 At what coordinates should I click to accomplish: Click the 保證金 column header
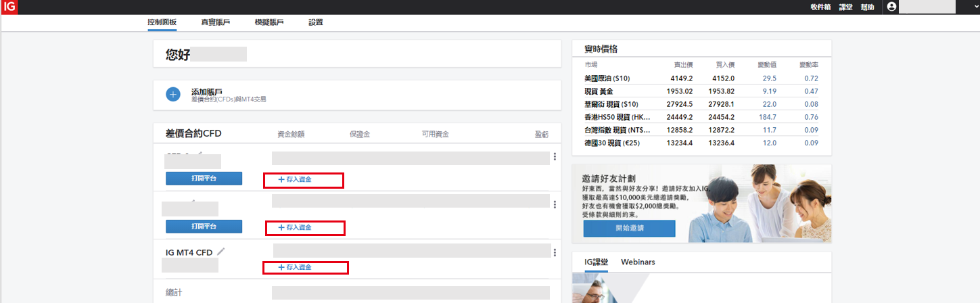[x=360, y=134]
